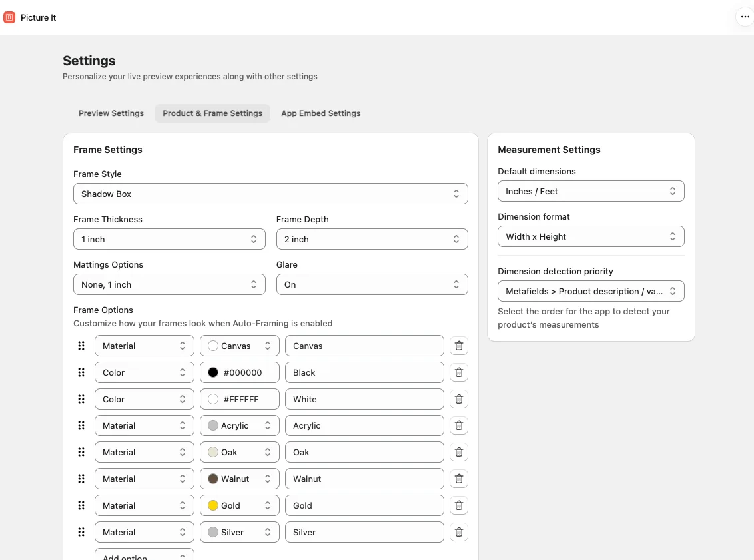Open the Frame Depth dropdown
Screen dimensions: 754x560
[372, 239]
